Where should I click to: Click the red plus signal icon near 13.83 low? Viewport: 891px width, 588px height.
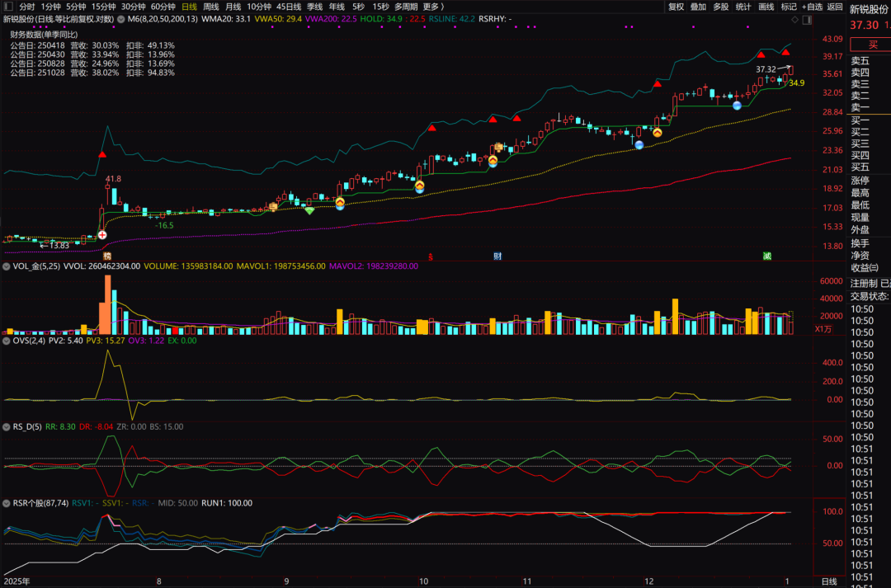(102, 235)
